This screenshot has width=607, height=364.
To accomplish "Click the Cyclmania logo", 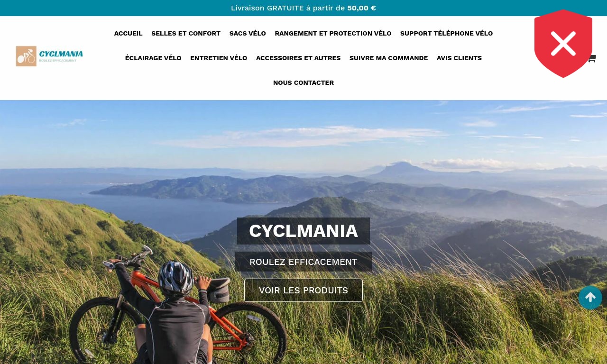I will (x=49, y=56).
